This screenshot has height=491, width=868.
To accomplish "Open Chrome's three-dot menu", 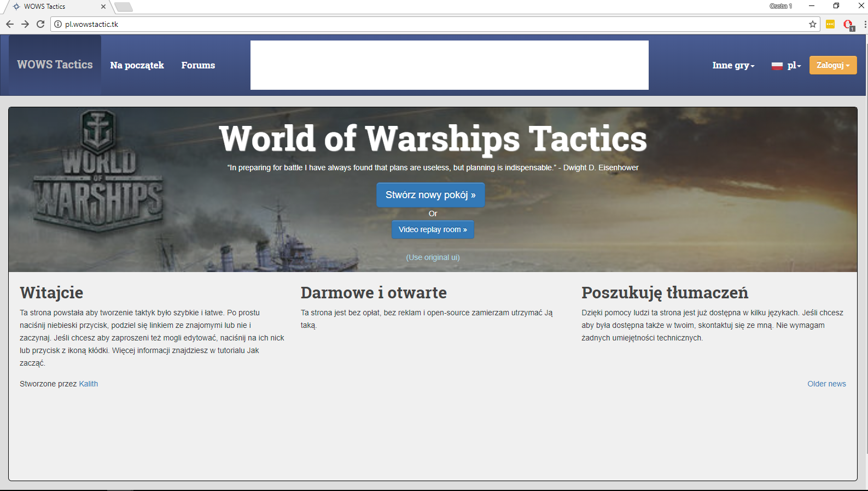I will [x=864, y=24].
